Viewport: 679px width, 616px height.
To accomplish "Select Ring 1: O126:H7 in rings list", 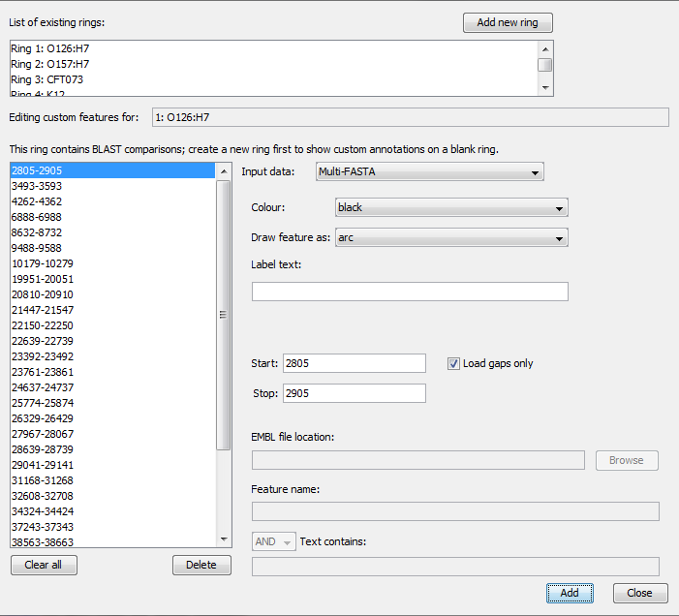I will tap(274, 48).
